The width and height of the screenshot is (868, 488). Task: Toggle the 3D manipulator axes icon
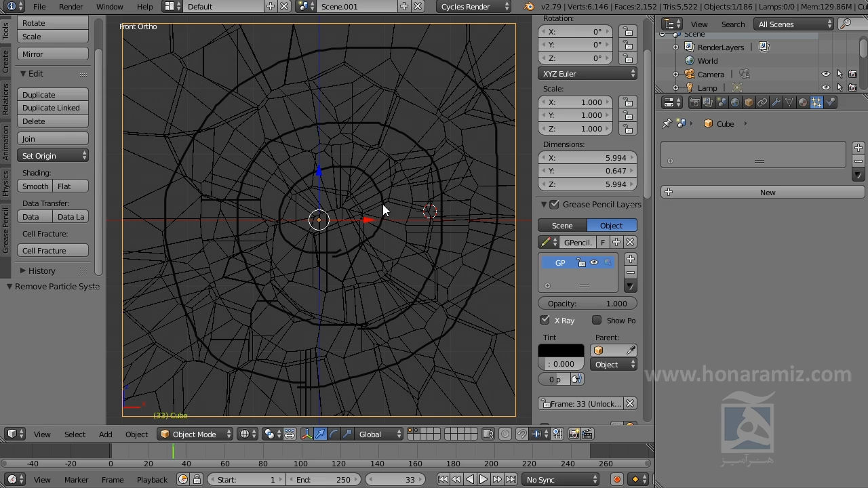click(x=307, y=434)
